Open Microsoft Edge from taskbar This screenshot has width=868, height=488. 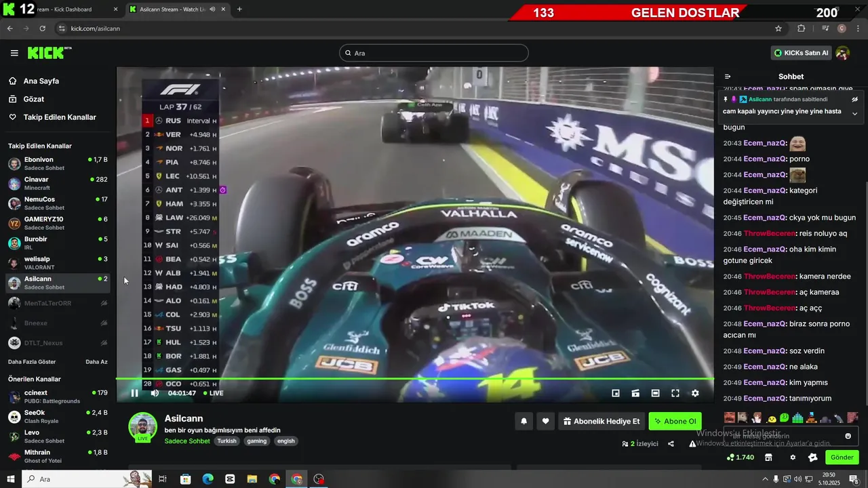tap(208, 479)
